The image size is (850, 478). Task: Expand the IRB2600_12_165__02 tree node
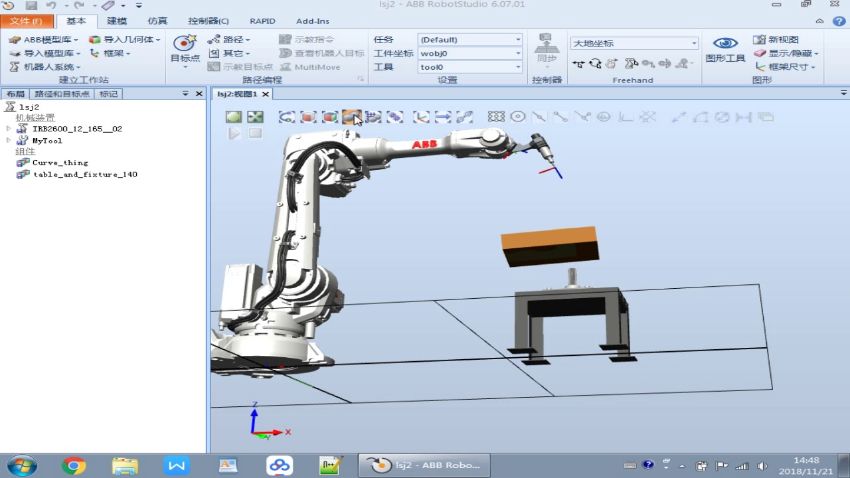[8, 128]
